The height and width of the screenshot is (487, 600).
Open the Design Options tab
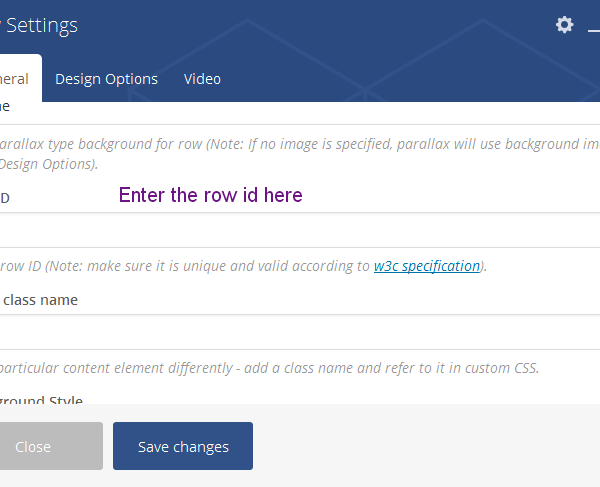point(106,79)
